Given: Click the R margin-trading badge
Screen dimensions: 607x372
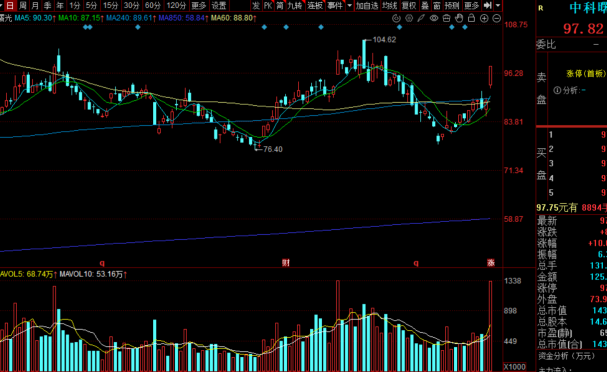Looking at the screenshot, I should click(x=541, y=8).
